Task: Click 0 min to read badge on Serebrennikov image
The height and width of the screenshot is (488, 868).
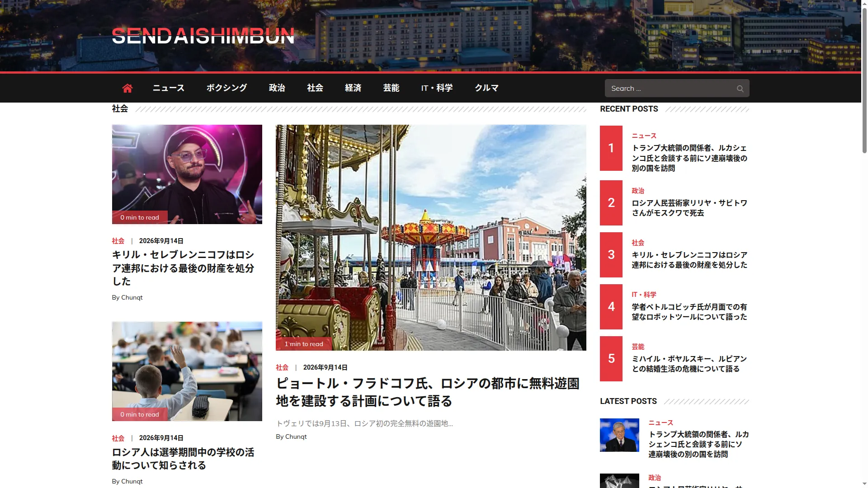Action: point(140,217)
